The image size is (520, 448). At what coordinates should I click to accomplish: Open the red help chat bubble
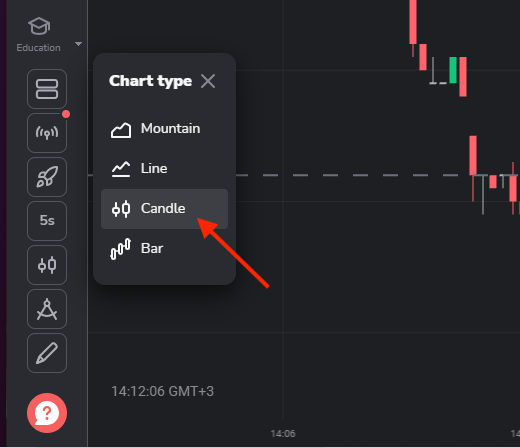(47, 413)
